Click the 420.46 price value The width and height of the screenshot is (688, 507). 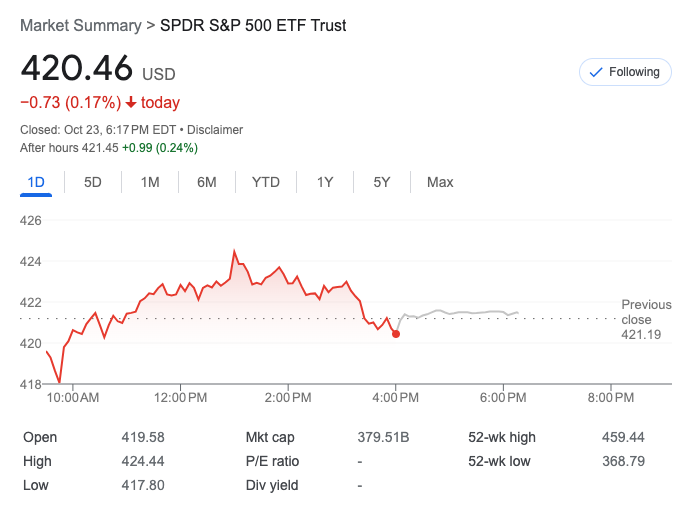pos(77,68)
